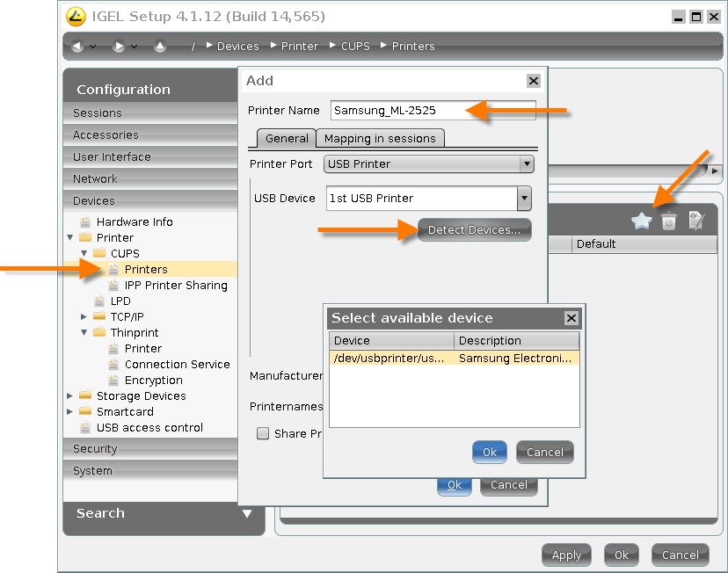728x573 pixels.
Task: Click the Default column header
Action: pos(644,244)
